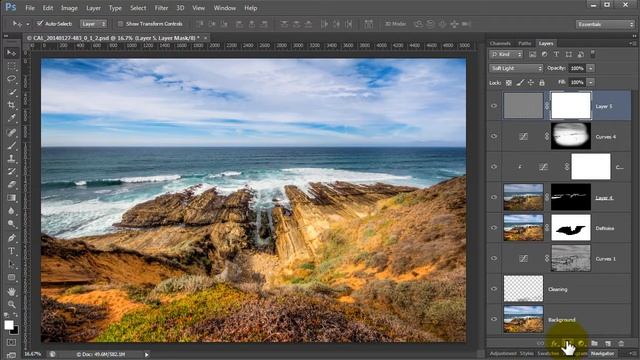640x360 pixels.
Task: Open the Kind layer filter dropdown
Action: [506, 54]
